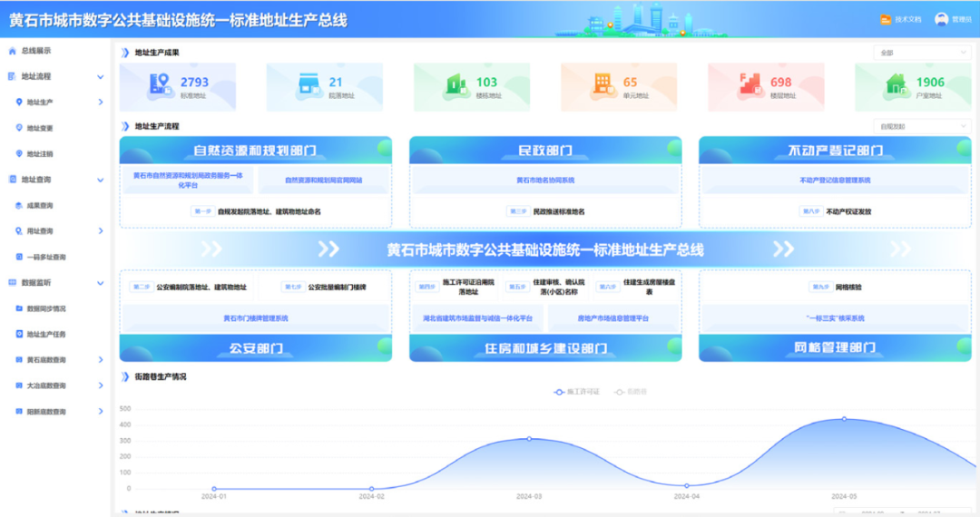Click the 院落地址 storefront icon

(309, 85)
